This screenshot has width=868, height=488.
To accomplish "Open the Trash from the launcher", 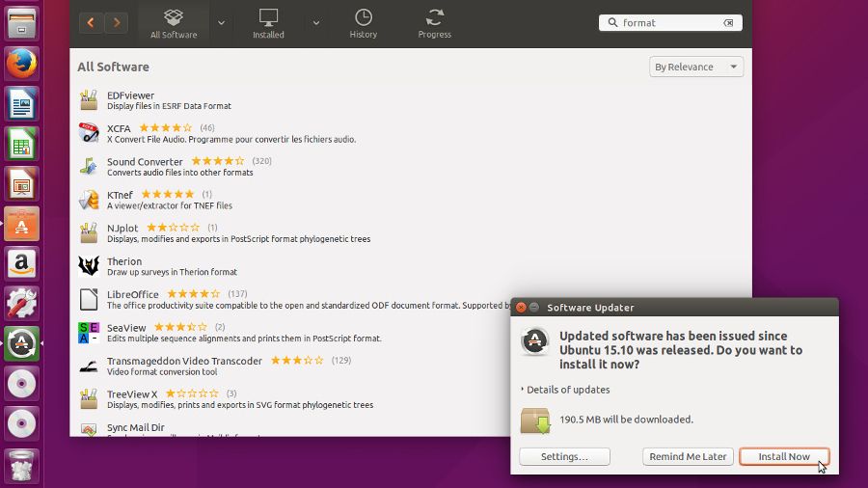I will point(21,466).
